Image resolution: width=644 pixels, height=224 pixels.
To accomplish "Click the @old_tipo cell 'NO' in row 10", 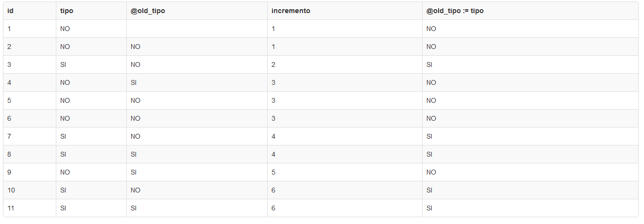I will (x=197, y=190).
